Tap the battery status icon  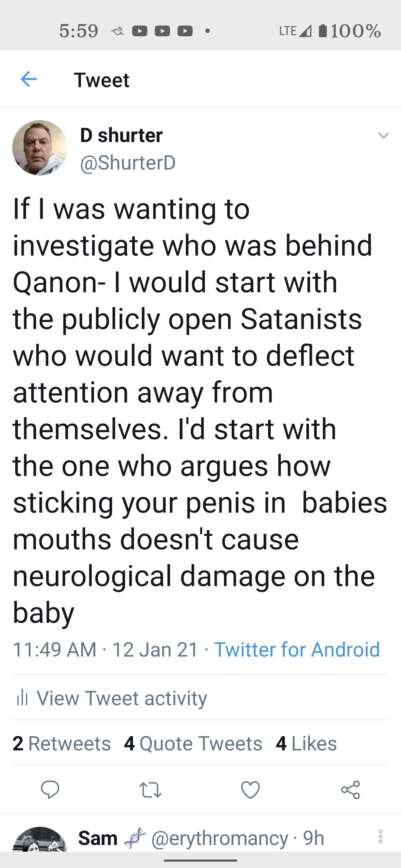(323, 31)
